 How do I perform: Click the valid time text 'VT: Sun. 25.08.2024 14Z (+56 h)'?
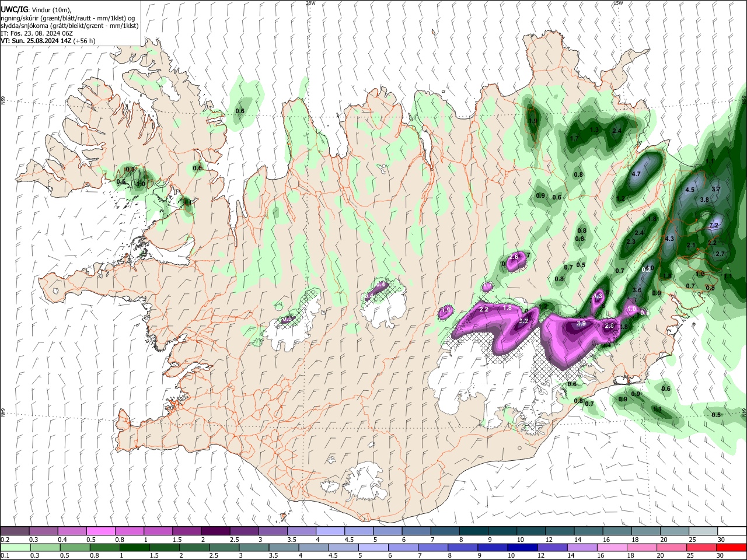[48, 41]
